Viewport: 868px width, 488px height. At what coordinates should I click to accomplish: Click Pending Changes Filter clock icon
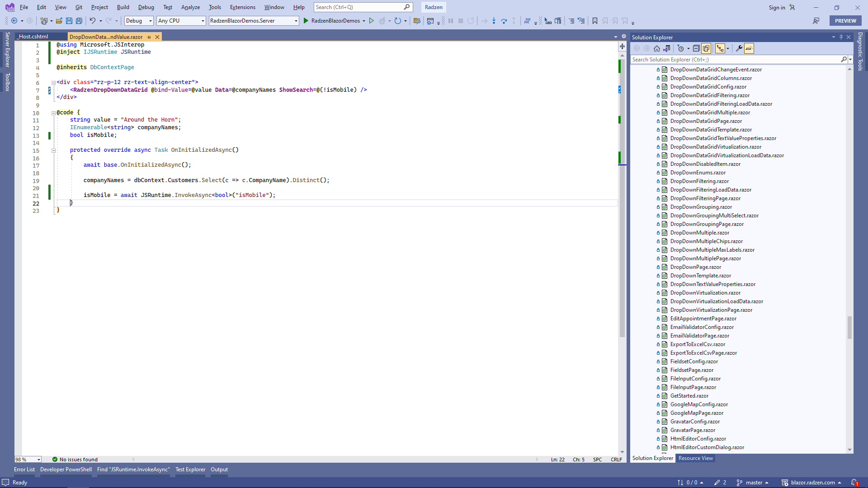681,48
